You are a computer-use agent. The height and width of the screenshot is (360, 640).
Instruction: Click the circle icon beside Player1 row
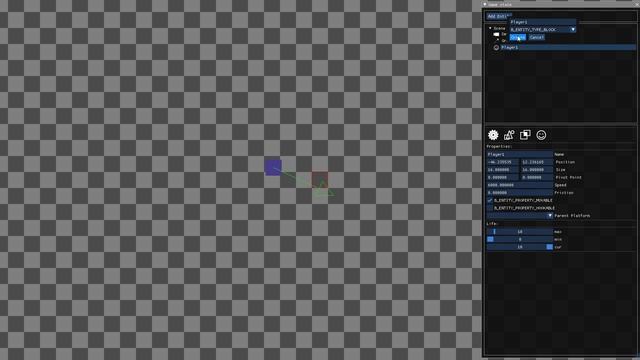point(496,47)
